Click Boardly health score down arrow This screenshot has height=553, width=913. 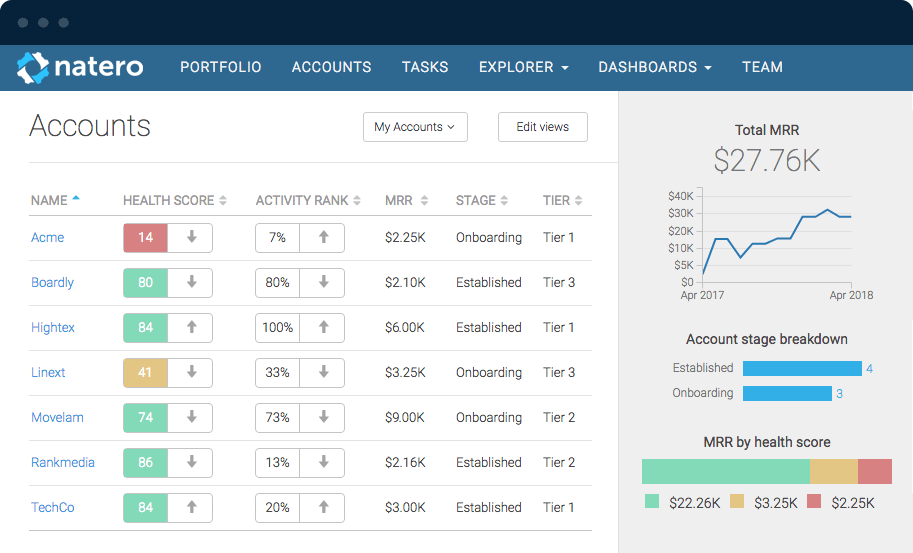click(191, 282)
